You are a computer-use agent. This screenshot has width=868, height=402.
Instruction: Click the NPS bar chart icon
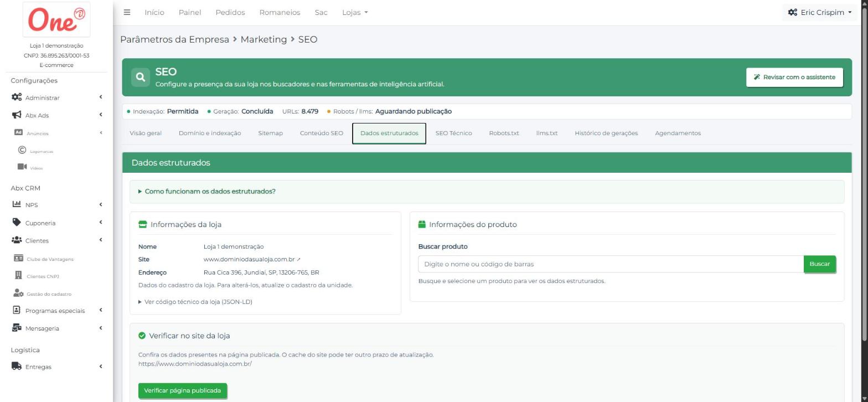click(x=17, y=204)
